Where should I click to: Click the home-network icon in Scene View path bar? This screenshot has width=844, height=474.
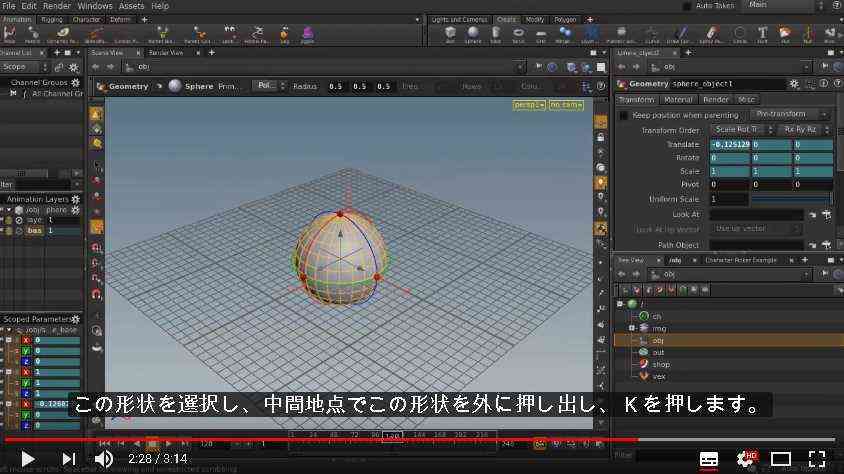pos(129,67)
